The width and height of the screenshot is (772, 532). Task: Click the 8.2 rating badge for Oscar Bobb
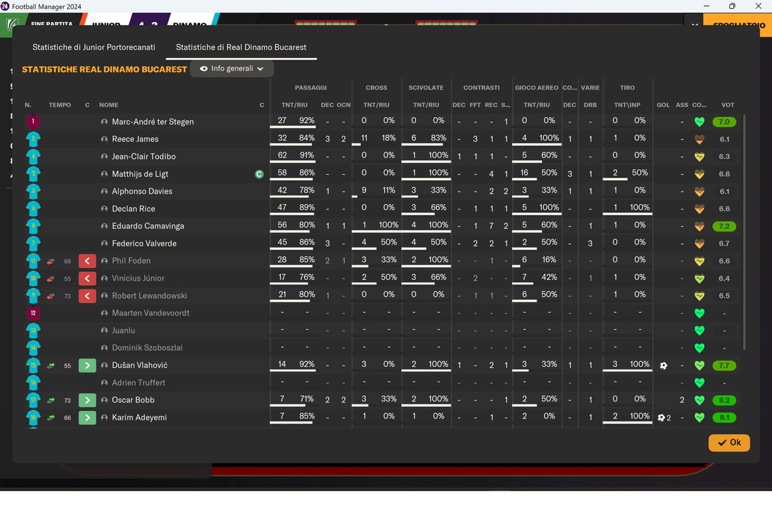723,400
